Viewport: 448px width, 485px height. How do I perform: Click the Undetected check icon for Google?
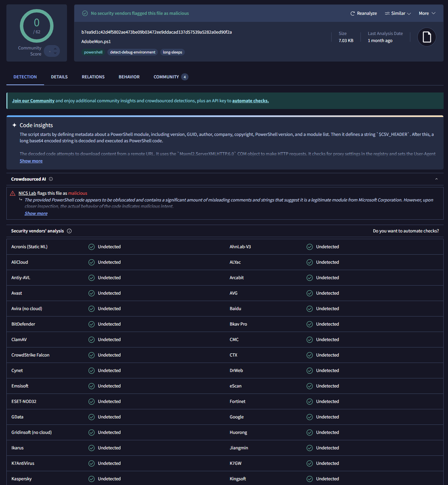(x=310, y=417)
